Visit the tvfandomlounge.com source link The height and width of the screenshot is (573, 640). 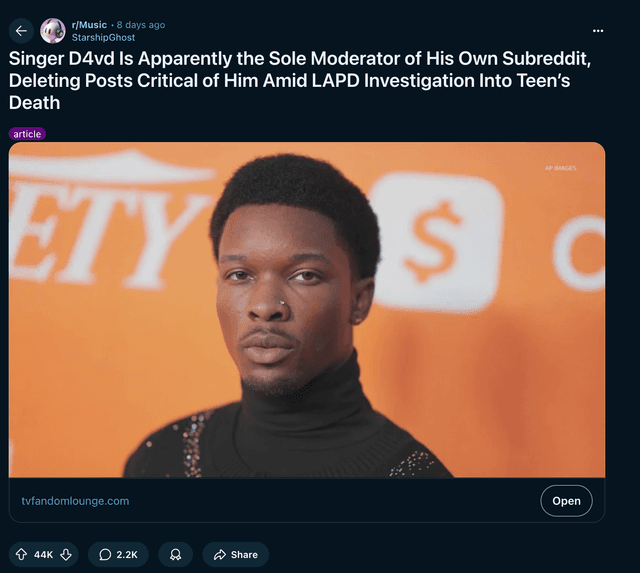[x=75, y=500]
